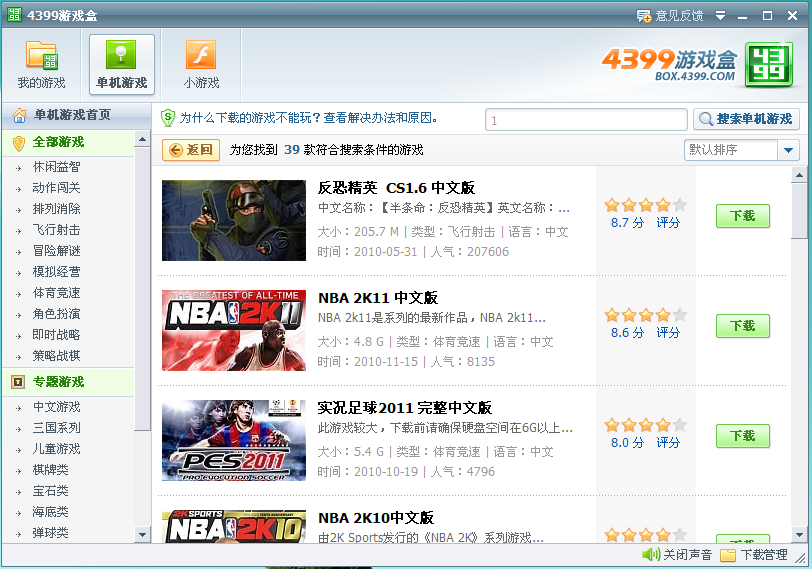Viewport: 812px width, 569px height.
Task: Open the 体育竞速 category
Action: (56, 293)
